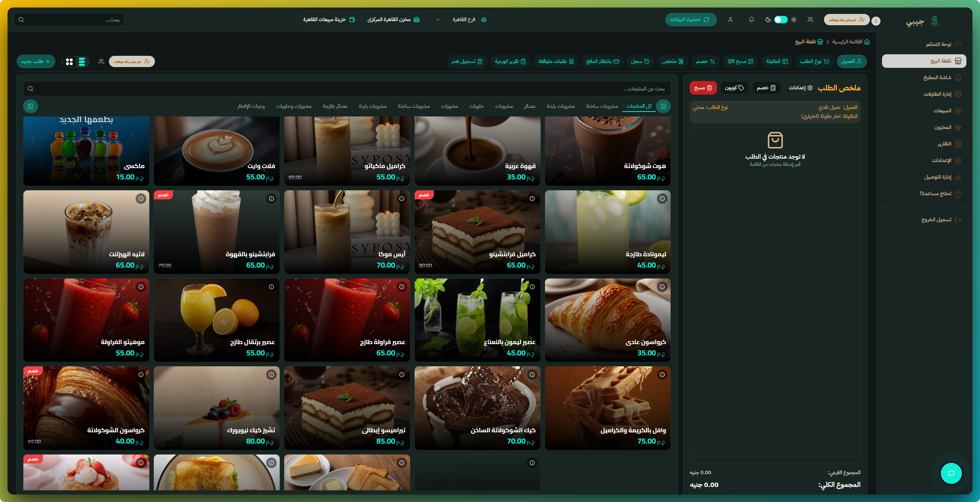Open مخزن القاهرة المركزي warehouse selector
Viewport: 980px width, 502px height.
click(394, 19)
